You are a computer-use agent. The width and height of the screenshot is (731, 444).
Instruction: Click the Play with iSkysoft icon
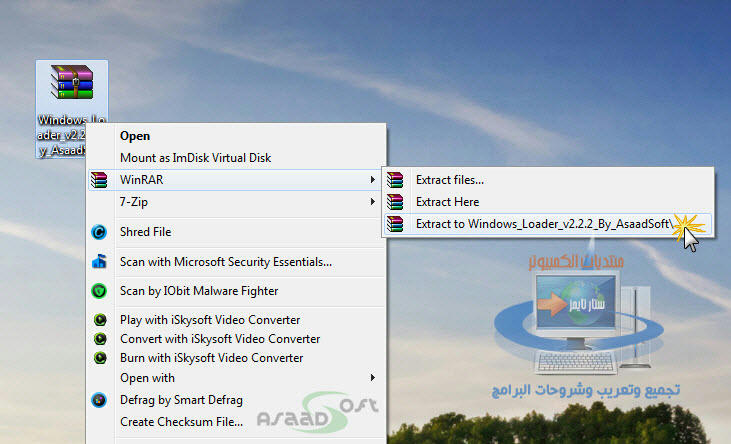pyautogui.click(x=99, y=320)
